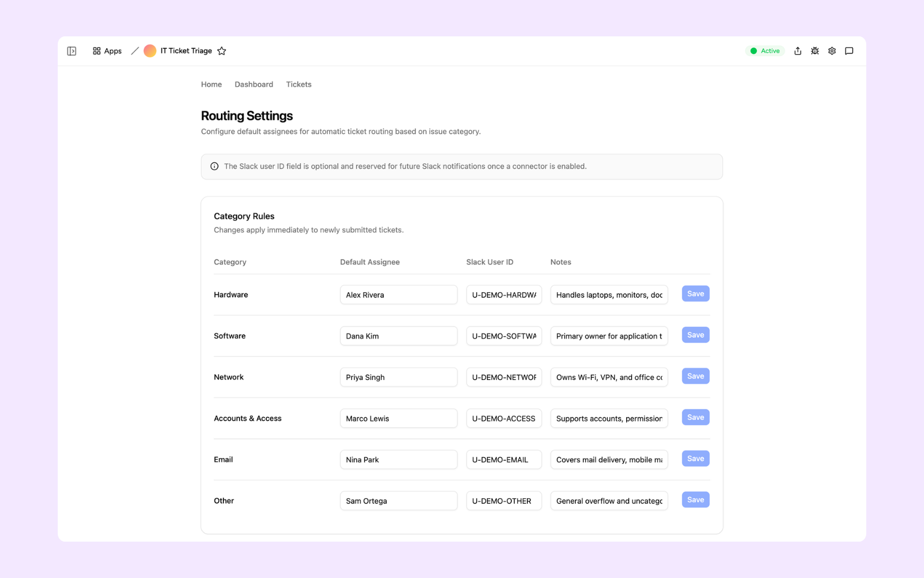Viewport: 924px width, 578px height.
Task: Open the bug debug icon
Action: pos(815,51)
